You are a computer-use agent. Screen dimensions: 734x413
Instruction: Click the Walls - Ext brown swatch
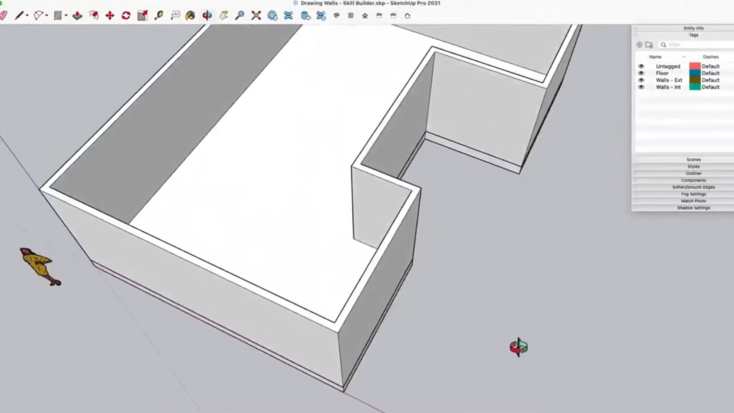tap(695, 80)
